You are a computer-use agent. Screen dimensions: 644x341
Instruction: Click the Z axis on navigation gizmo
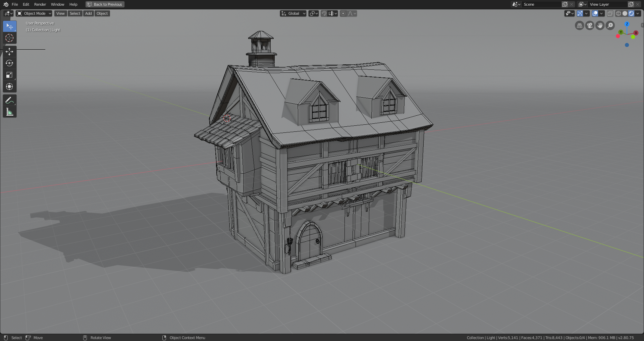627,24
